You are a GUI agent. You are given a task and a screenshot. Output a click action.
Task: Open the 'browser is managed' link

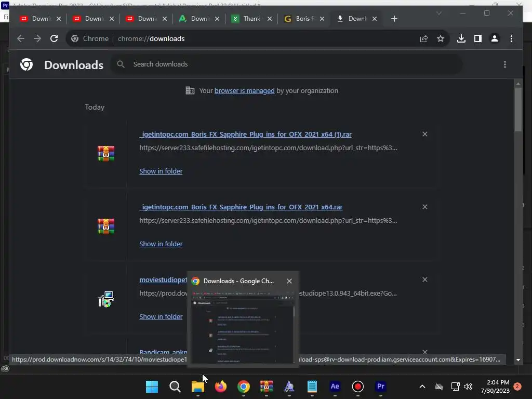(244, 90)
